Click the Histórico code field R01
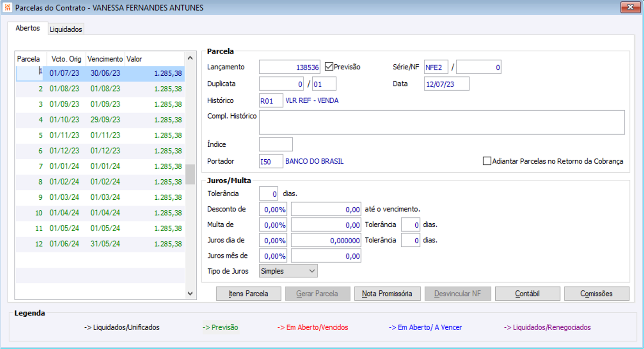644x349 pixels. [x=271, y=101]
